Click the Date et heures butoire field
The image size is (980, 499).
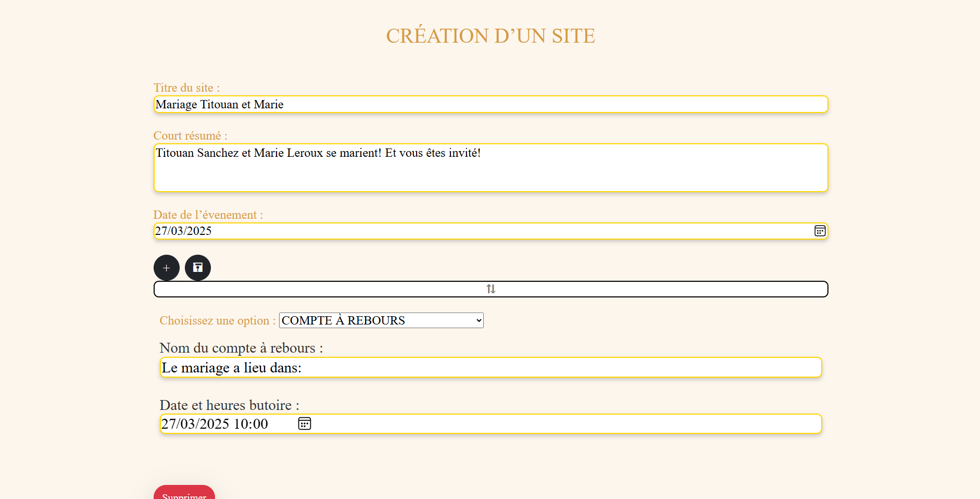[491, 423]
